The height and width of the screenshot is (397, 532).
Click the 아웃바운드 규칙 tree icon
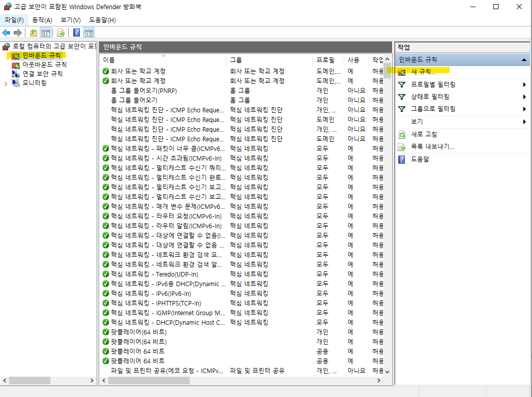click(x=16, y=65)
